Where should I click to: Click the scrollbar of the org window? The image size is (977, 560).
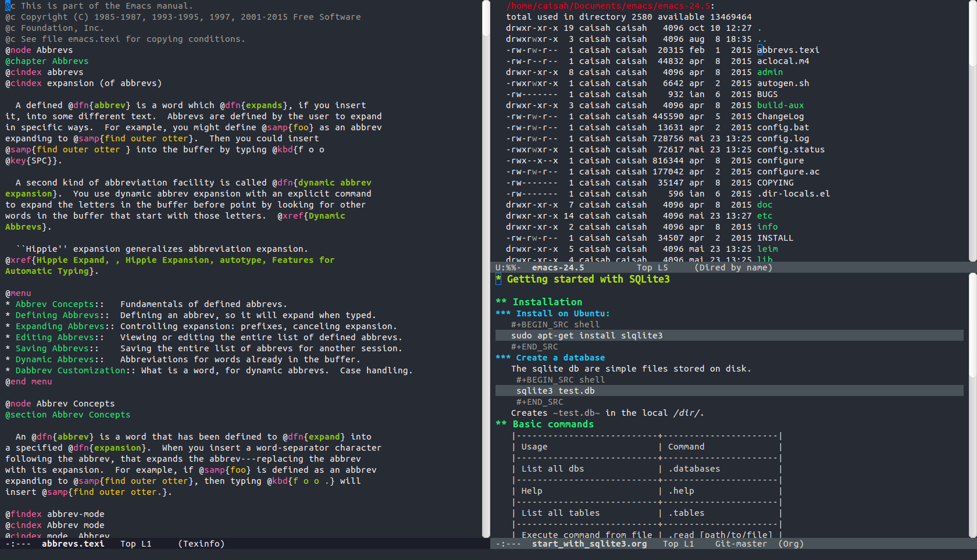973,405
